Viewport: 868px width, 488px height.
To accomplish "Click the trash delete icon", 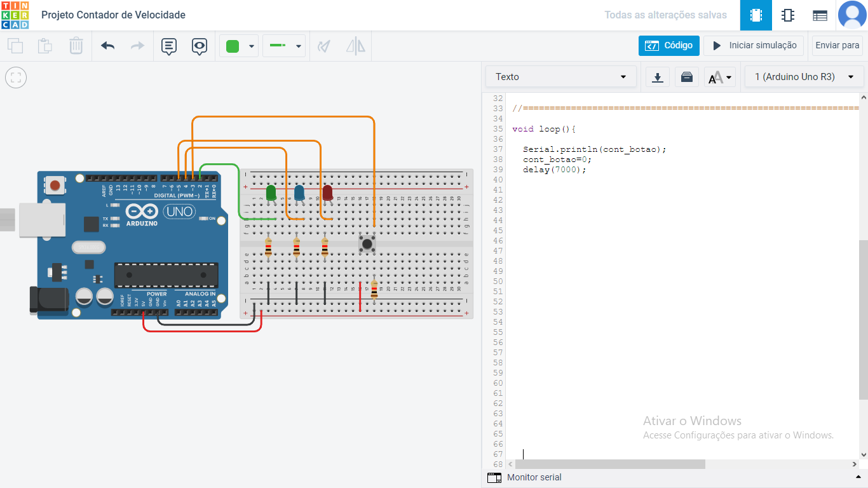I will [x=76, y=46].
